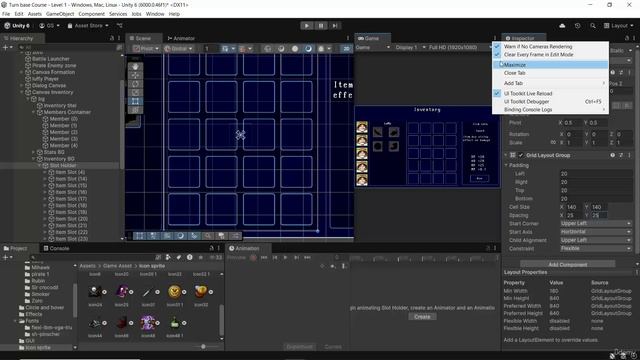Open the GameObject menu
The width and height of the screenshot is (640, 360).
pyautogui.click(x=60, y=14)
